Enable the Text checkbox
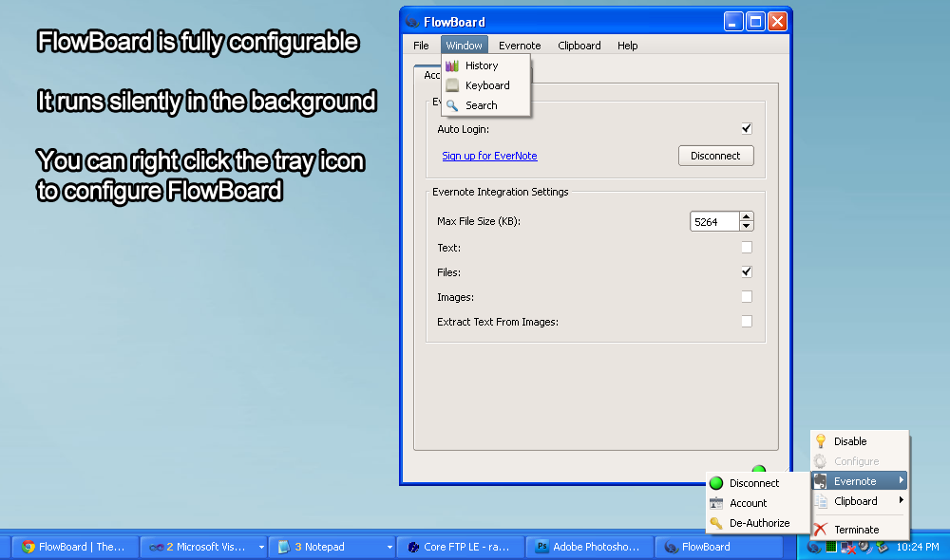 (x=747, y=247)
